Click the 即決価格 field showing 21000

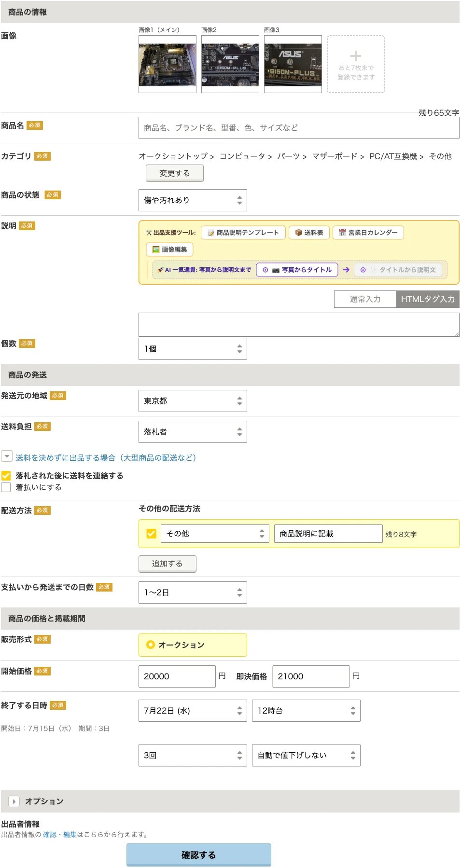[x=311, y=676]
